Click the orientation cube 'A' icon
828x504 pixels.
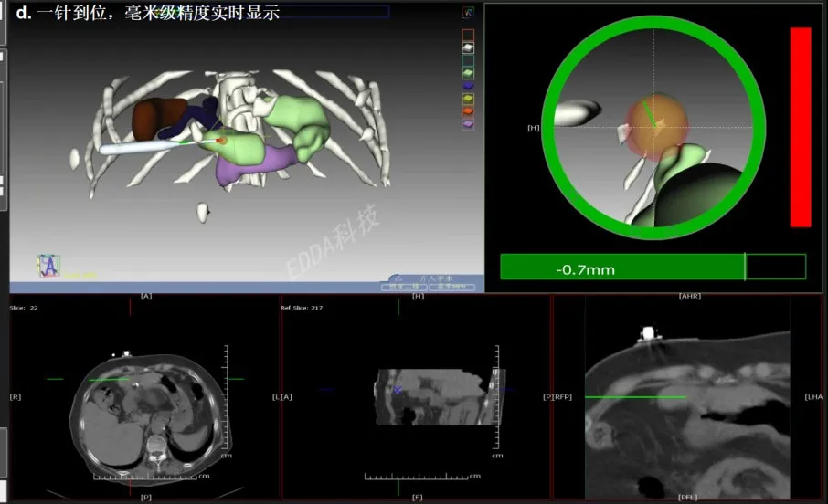click(48, 266)
